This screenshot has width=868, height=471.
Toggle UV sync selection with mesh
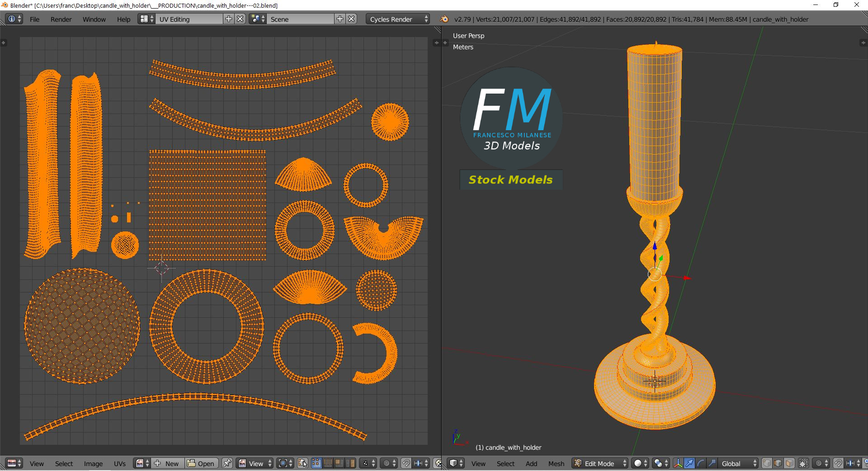click(303, 463)
